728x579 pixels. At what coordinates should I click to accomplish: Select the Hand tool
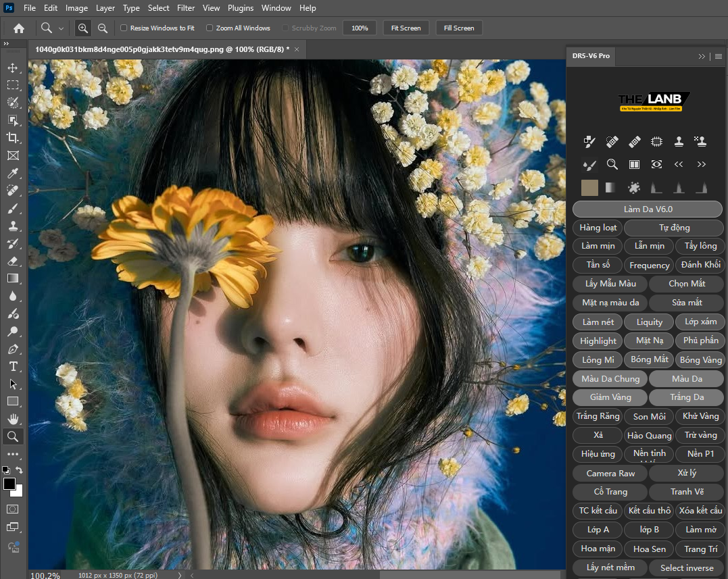click(x=14, y=418)
